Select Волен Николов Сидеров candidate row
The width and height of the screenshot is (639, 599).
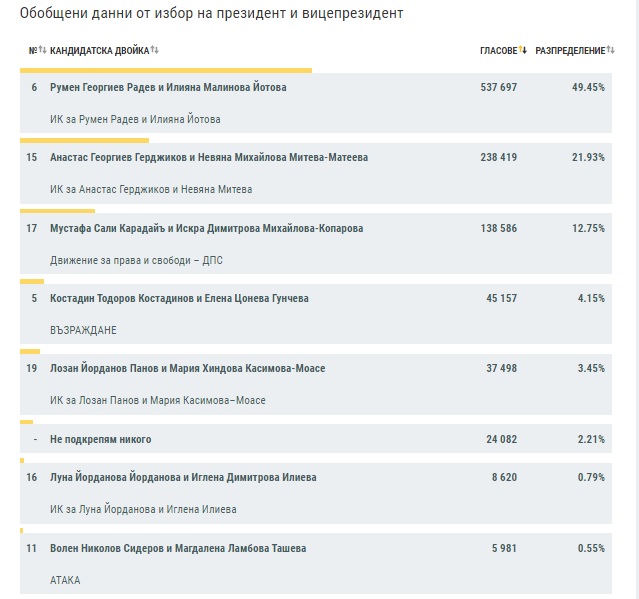click(x=316, y=564)
